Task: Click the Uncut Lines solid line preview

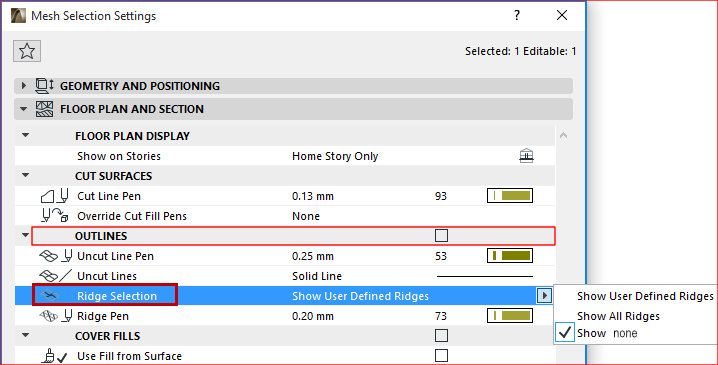Action: [485, 276]
